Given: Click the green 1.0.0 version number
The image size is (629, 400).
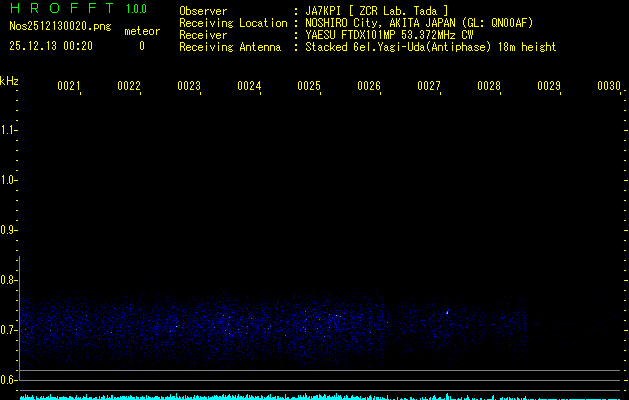Looking at the screenshot, I should point(136,10).
